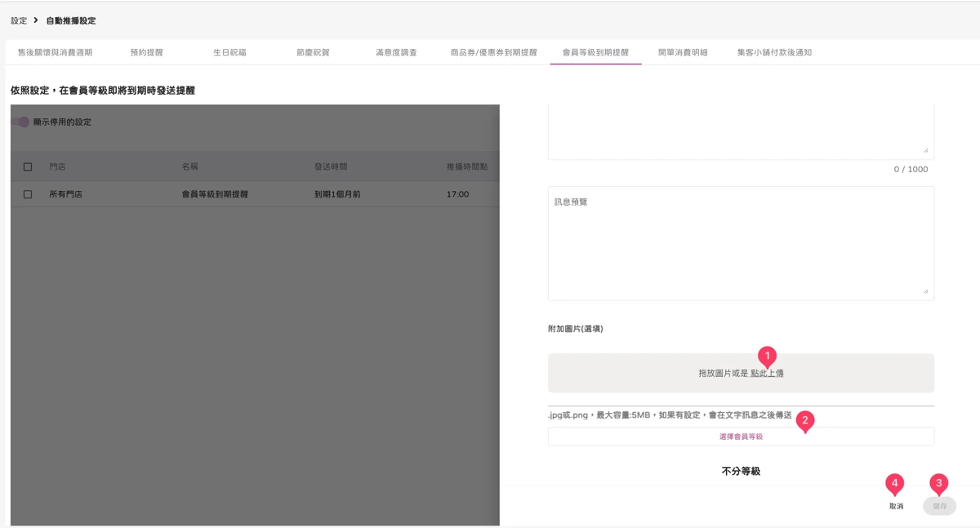Image resolution: width=980 pixels, height=528 pixels.
Task: Click the 訊息預覽 text area
Action: tap(741, 243)
